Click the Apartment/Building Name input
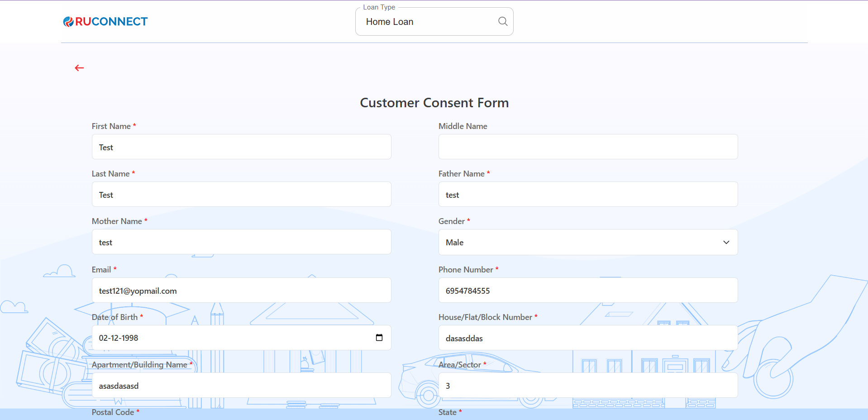Screen dimensions: 868x420 (x=241, y=386)
